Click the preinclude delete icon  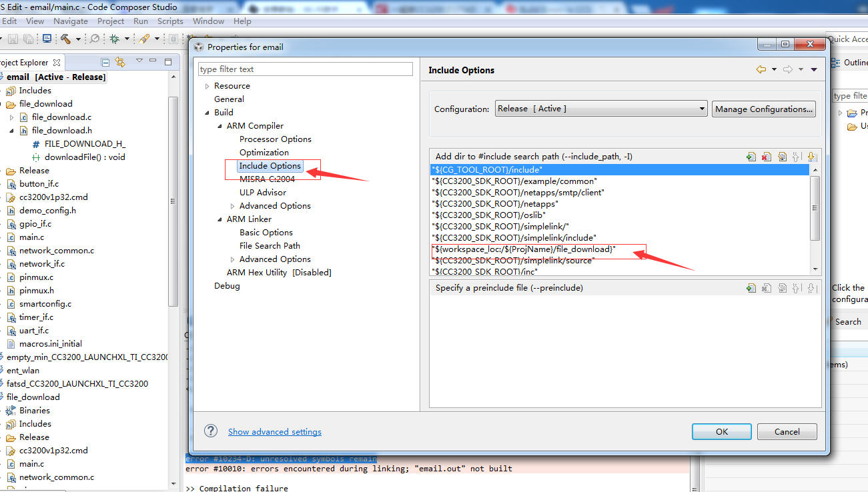pyautogui.click(x=767, y=288)
